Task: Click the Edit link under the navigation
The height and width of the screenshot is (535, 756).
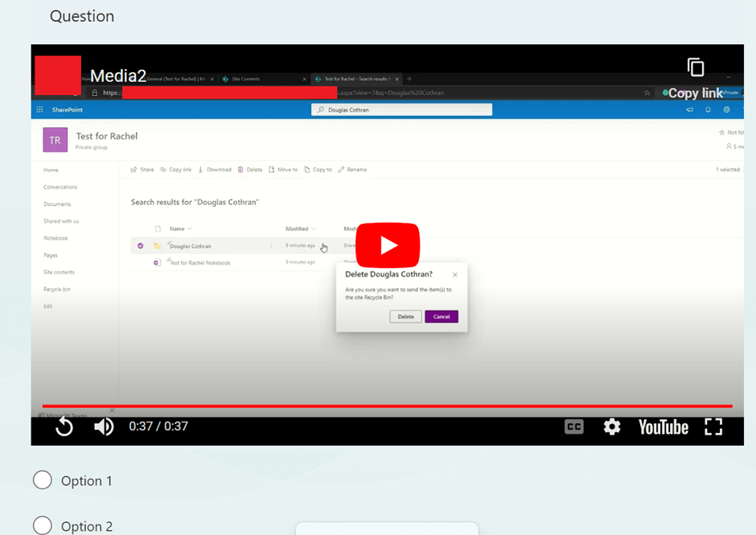Action: tap(47, 306)
